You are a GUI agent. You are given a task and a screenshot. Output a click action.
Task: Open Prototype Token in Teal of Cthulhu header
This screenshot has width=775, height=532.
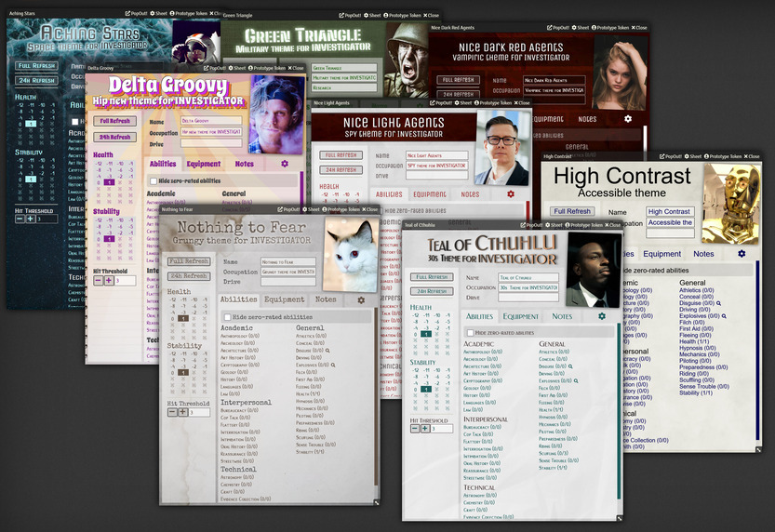pyautogui.click(x=583, y=225)
